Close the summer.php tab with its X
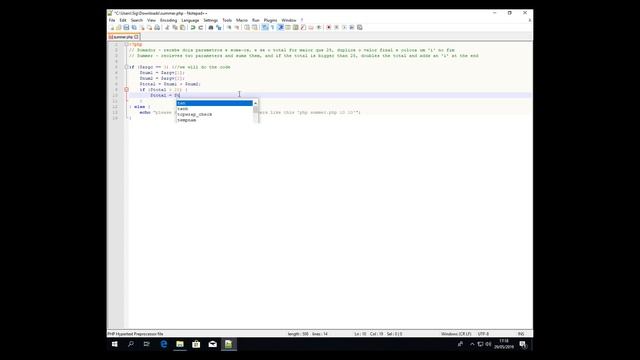Viewport: 640px width, 360px height. 136,37
